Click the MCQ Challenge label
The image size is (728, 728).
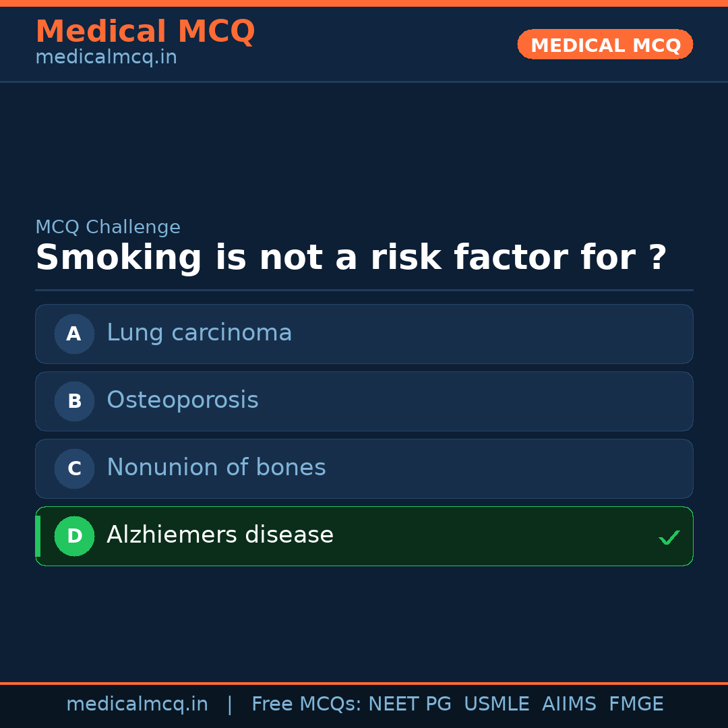tap(108, 227)
